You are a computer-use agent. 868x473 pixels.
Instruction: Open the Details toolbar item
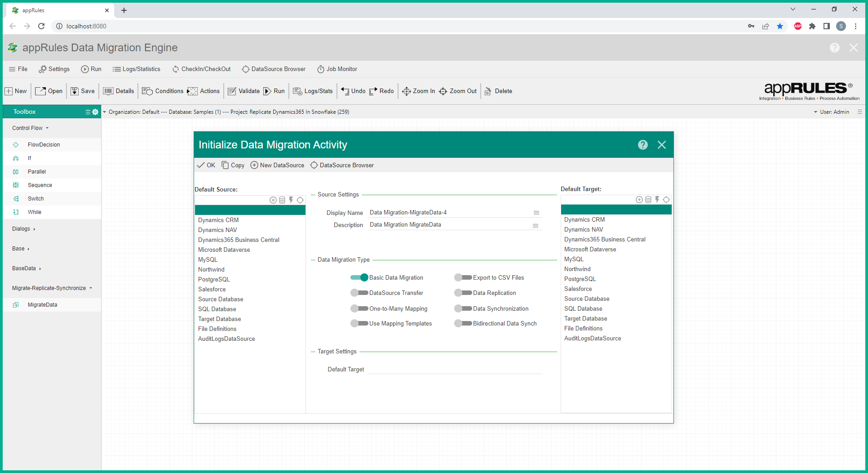tap(119, 91)
